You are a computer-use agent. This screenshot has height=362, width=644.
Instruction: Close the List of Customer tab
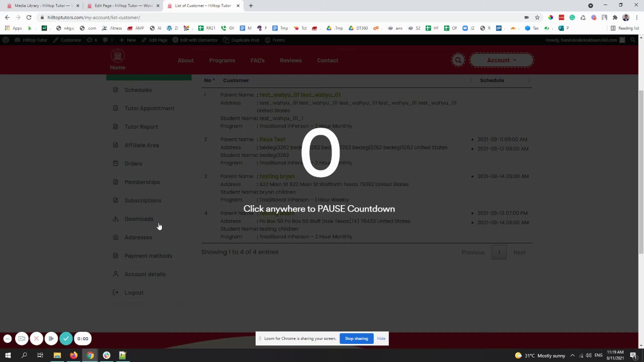238,6
